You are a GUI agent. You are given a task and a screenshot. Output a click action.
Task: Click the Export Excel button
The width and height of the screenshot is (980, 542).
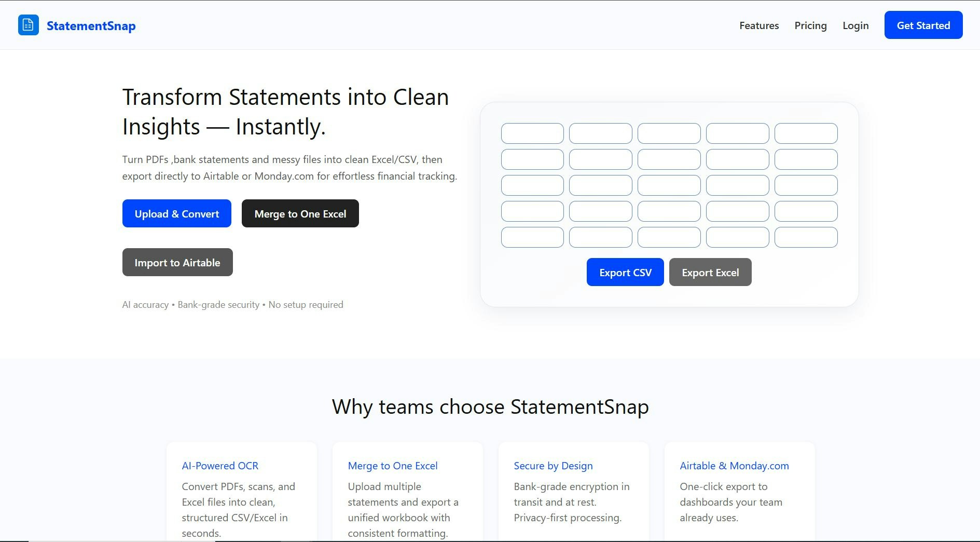coord(710,272)
